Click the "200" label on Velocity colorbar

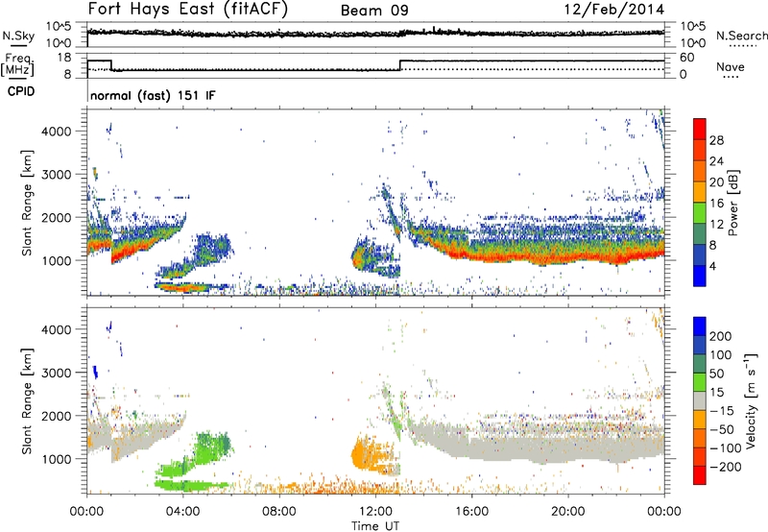pyautogui.click(x=721, y=336)
